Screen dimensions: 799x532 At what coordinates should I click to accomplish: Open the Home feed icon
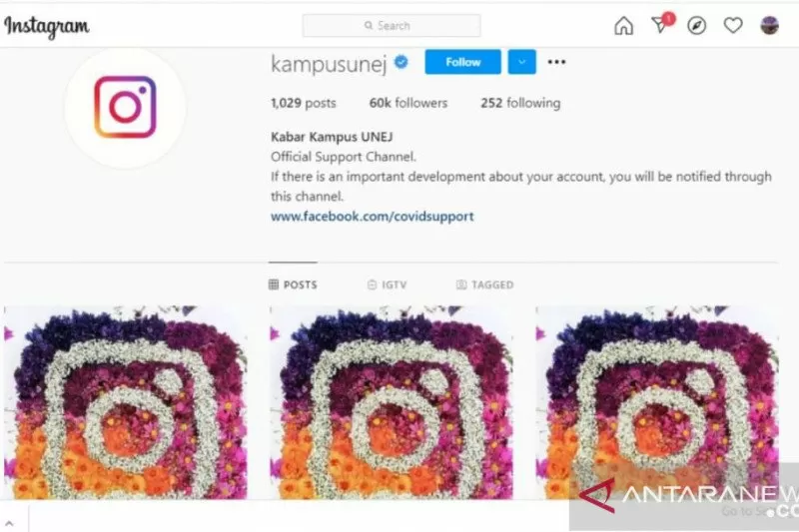click(x=623, y=26)
